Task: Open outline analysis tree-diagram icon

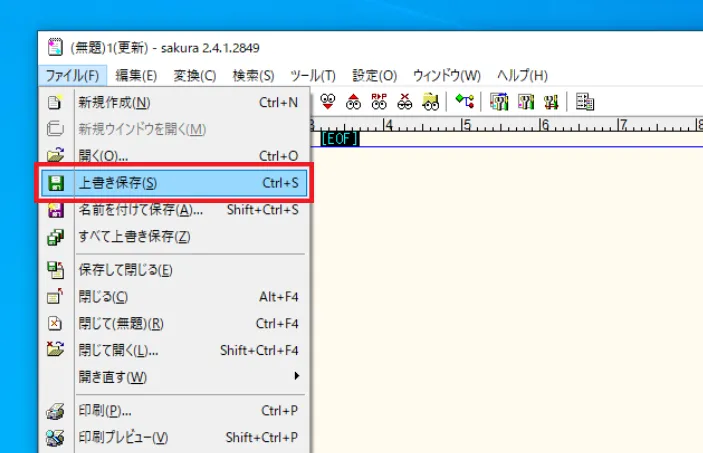Action: [x=465, y=101]
